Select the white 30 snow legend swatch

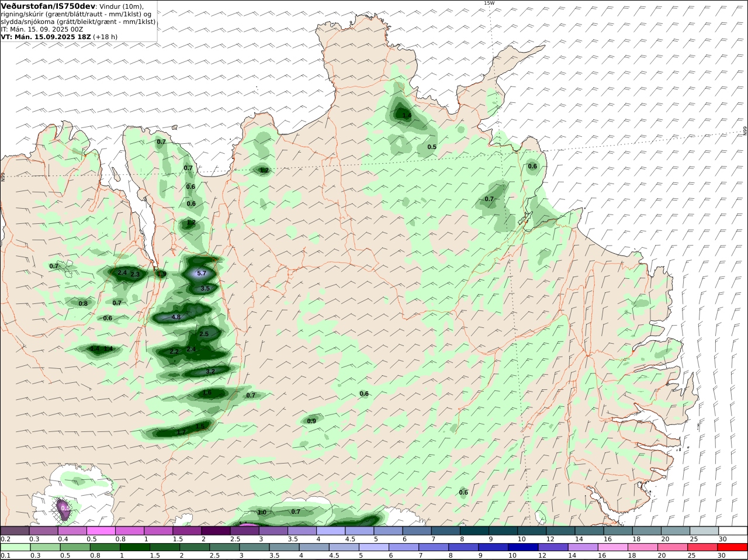tap(733, 530)
